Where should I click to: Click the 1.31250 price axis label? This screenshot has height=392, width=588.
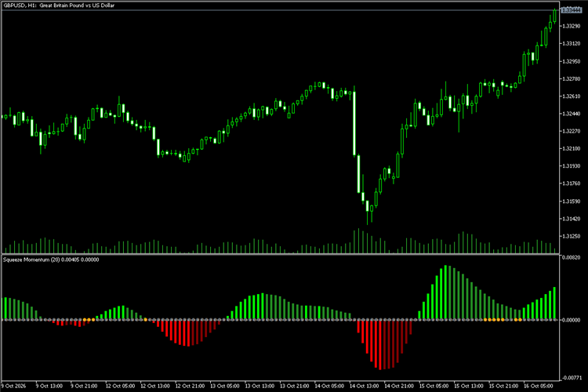571,236
